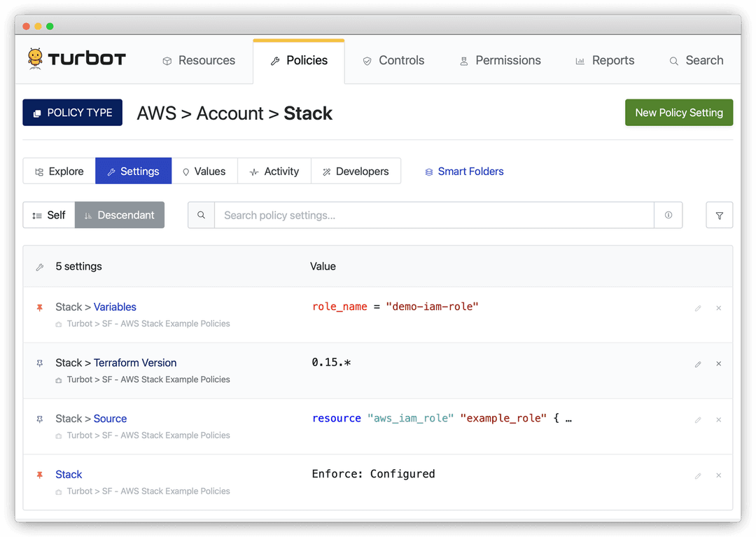Go to Account in the breadcrumb
The height and width of the screenshot is (537, 756).
coord(230,113)
